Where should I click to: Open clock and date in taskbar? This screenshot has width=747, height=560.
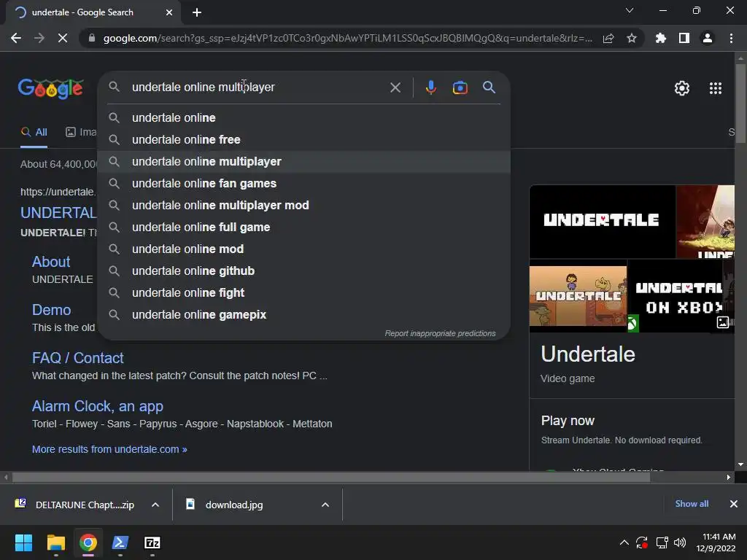[x=716, y=542]
